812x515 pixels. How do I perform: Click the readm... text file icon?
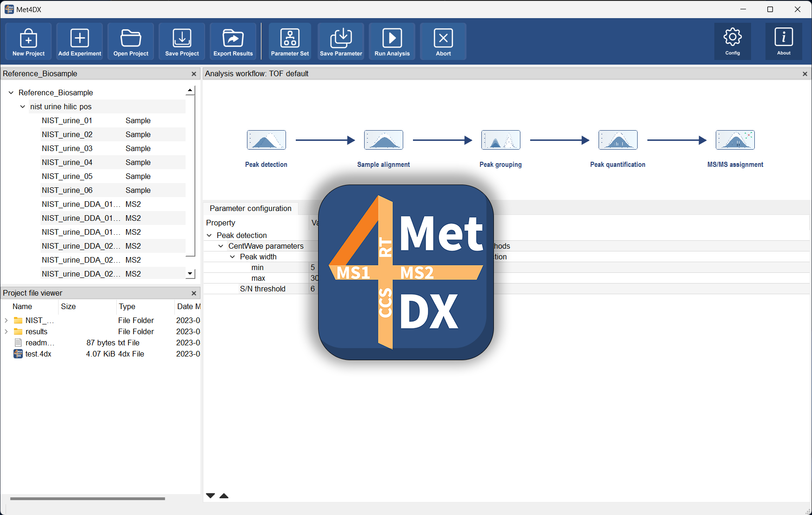point(18,343)
